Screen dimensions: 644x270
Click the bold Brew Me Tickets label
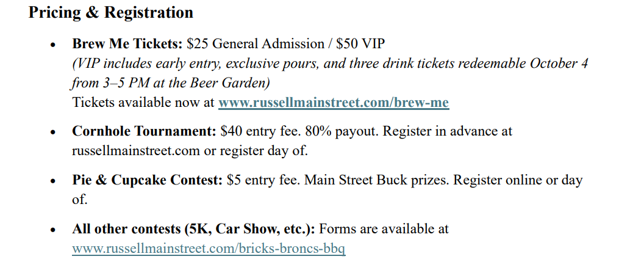127,43
